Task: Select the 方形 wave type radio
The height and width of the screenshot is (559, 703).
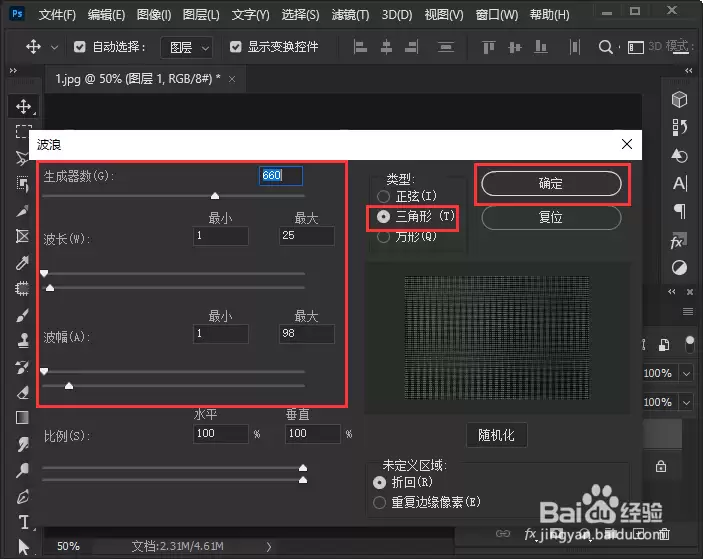Action: click(x=383, y=237)
